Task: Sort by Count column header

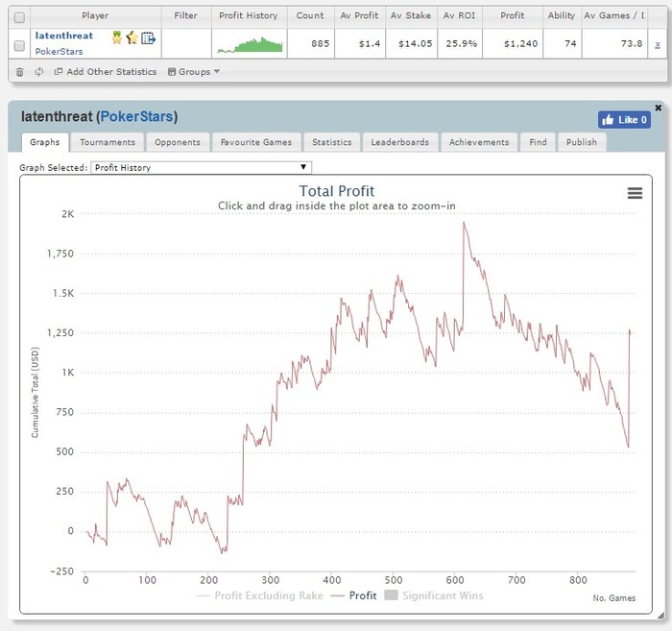Action: (310, 15)
